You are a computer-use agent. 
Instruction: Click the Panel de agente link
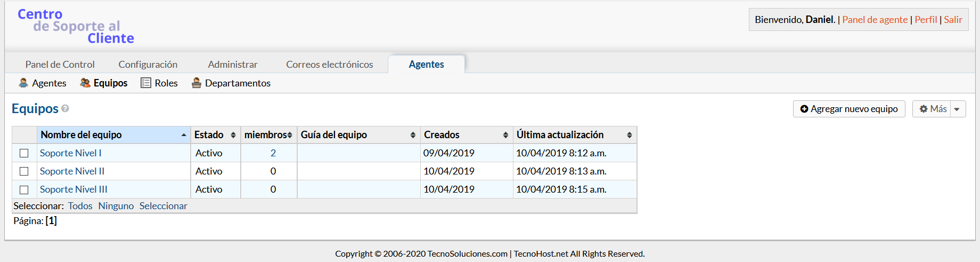pos(875,20)
